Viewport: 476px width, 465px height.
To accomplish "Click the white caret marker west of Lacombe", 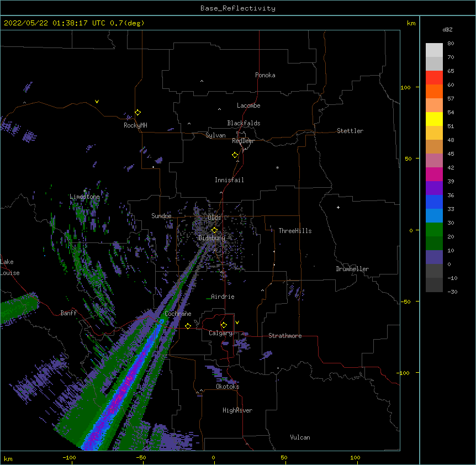I will tap(219, 109).
